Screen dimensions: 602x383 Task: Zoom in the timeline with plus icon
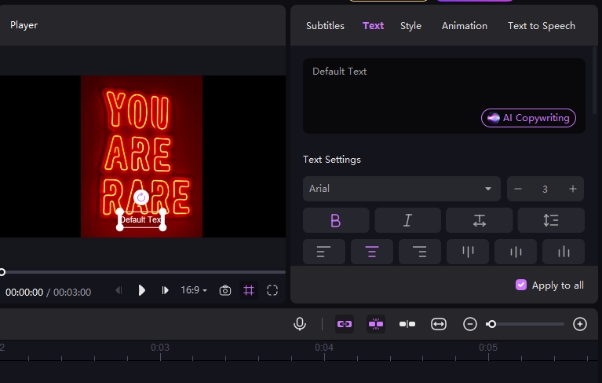pyautogui.click(x=580, y=324)
